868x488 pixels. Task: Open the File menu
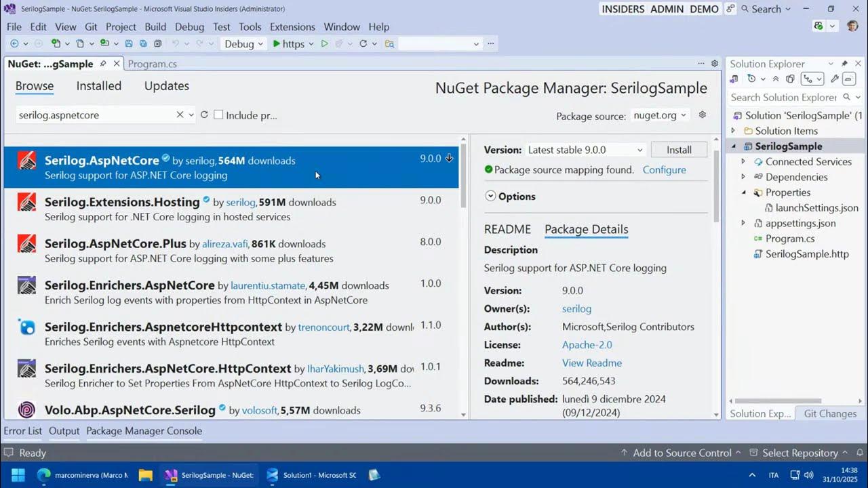(x=14, y=26)
